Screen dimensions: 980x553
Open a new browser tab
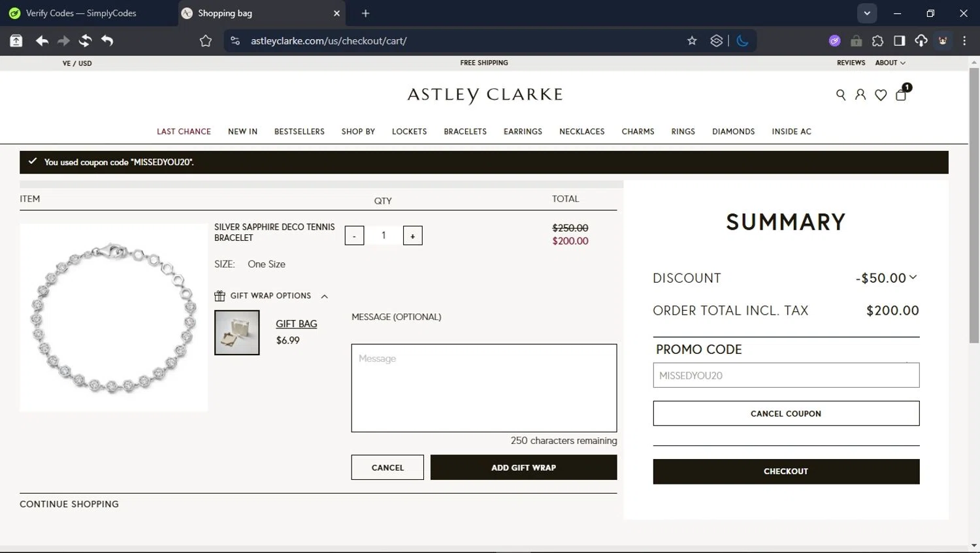pyautogui.click(x=365, y=13)
